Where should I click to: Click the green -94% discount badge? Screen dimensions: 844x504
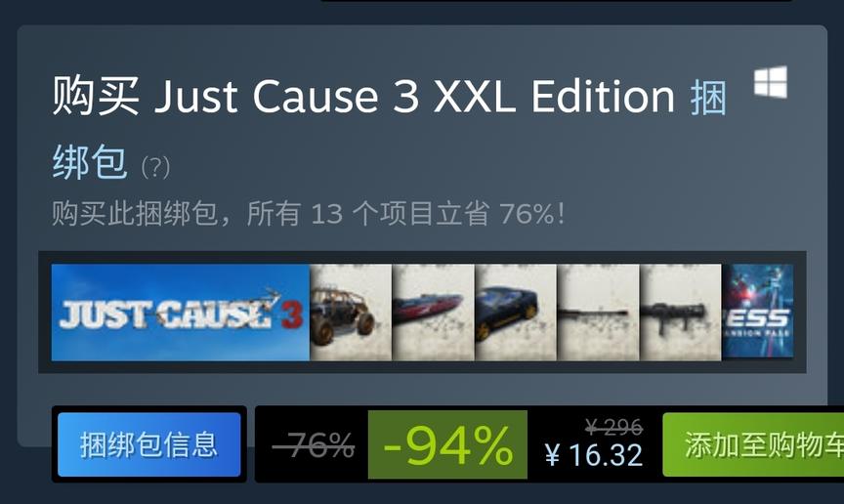pos(447,444)
